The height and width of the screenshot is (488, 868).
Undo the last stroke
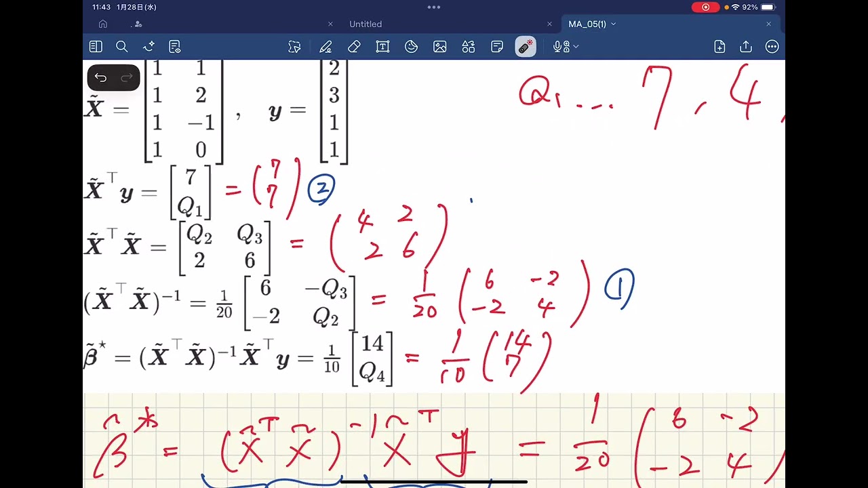point(100,78)
